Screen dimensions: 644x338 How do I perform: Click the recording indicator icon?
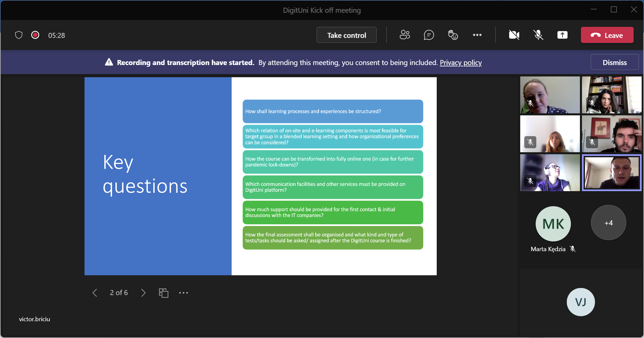(35, 35)
